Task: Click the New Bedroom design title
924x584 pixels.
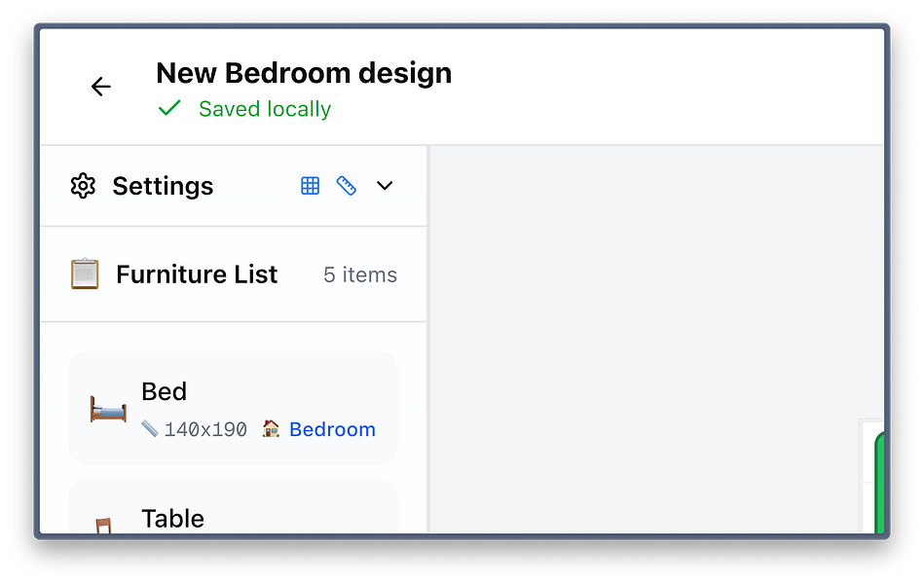Action: click(x=304, y=73)
